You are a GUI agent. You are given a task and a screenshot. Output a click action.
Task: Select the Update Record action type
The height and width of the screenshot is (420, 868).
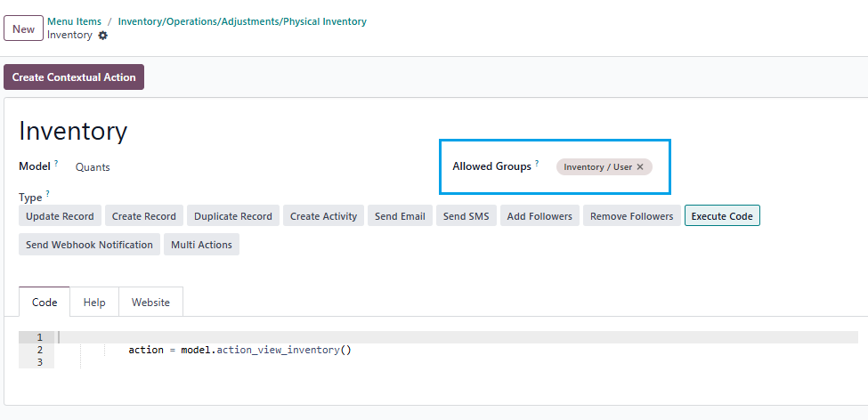point(60,216)
